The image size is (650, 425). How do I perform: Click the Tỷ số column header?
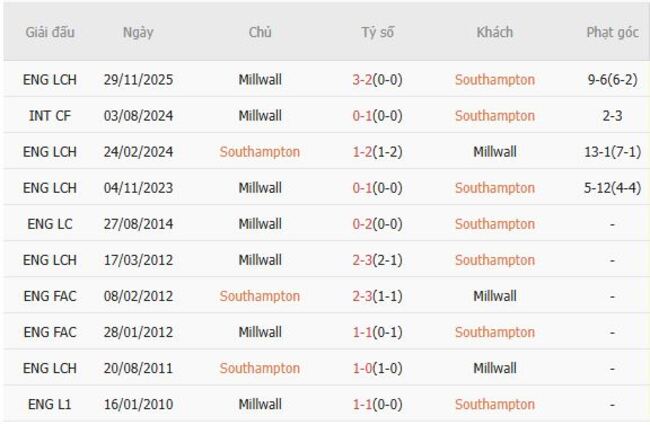377,32
